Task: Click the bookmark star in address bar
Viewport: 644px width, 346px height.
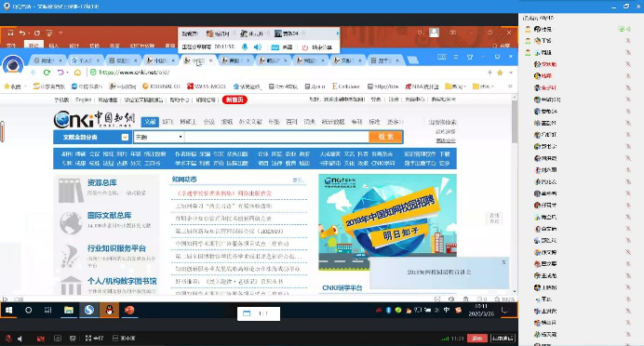Action: 500,73
